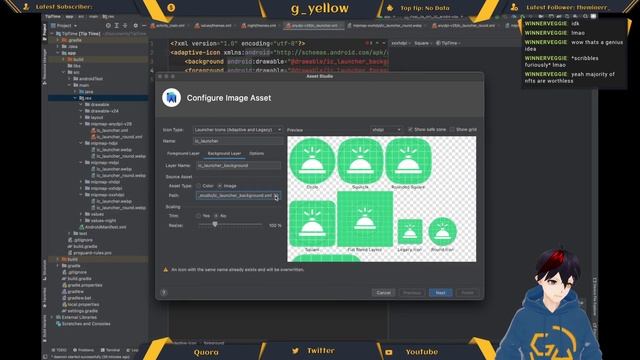Open the preview density dropdown
The image size is (640, 360).
[x=386, y=129]
